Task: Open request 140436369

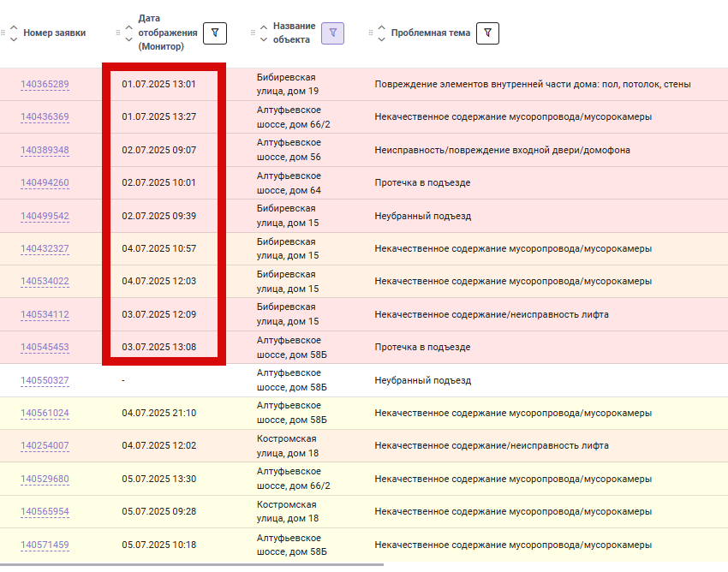Action: point(45,116)
